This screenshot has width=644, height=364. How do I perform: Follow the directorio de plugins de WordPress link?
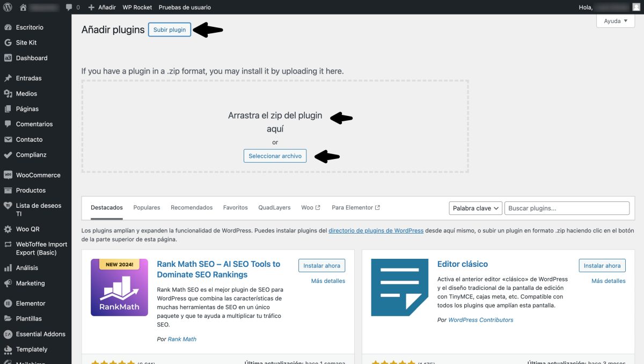(x=376, y=230)
